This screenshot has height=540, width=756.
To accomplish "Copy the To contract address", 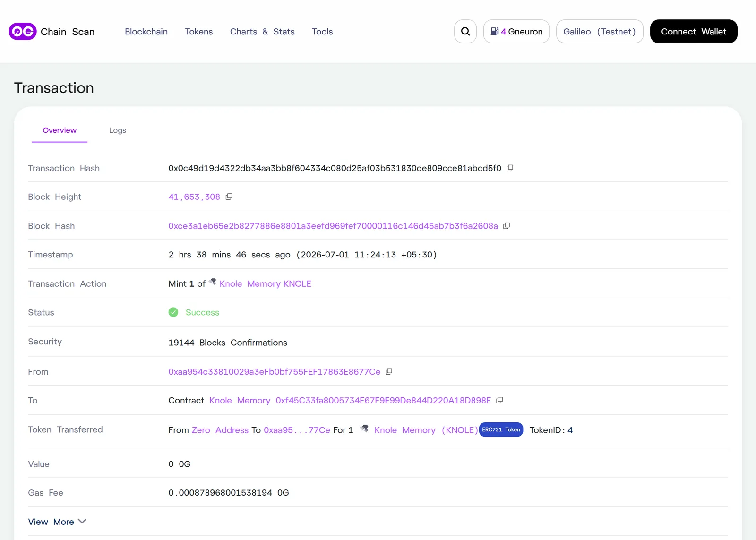I will click(x=499, y=400).
